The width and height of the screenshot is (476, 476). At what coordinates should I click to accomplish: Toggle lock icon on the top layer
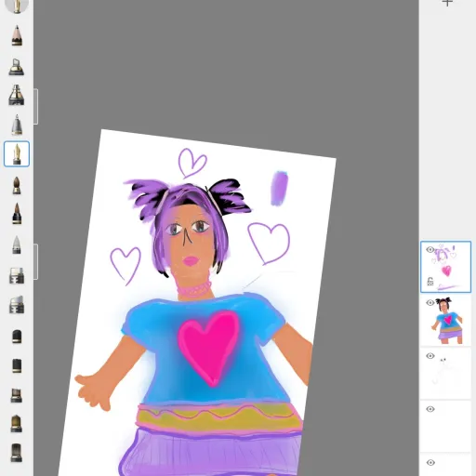click(x=430, y=282)
